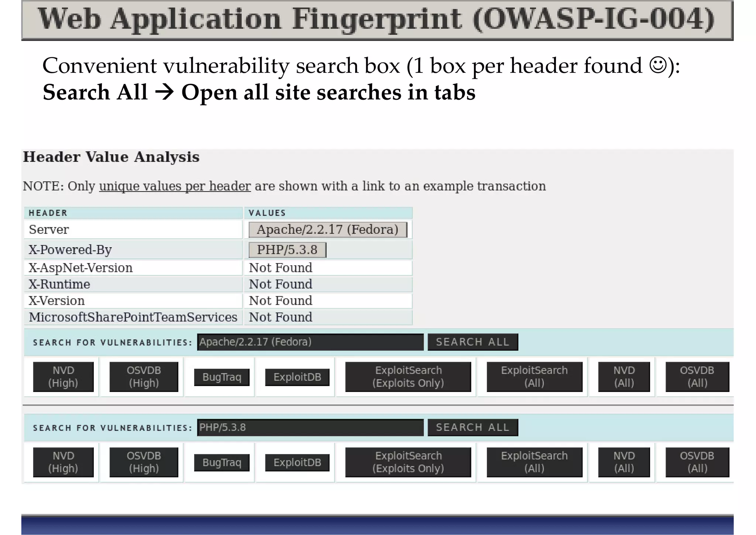Search OSVDB (All) for Apache header
The image size is (756, 535).
[697, 376]
